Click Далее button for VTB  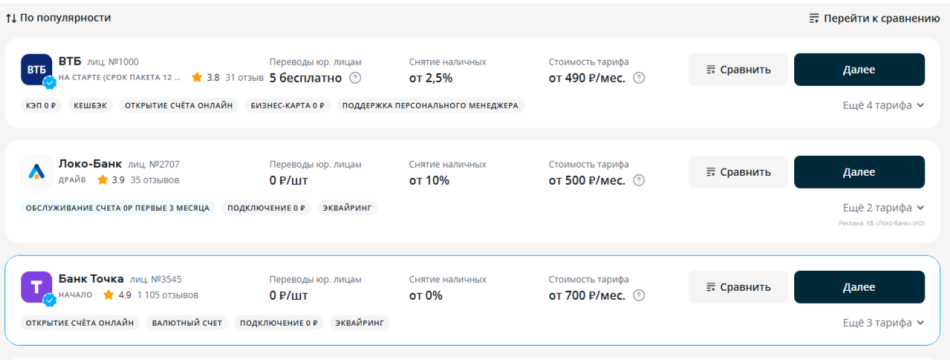[859, 70]
